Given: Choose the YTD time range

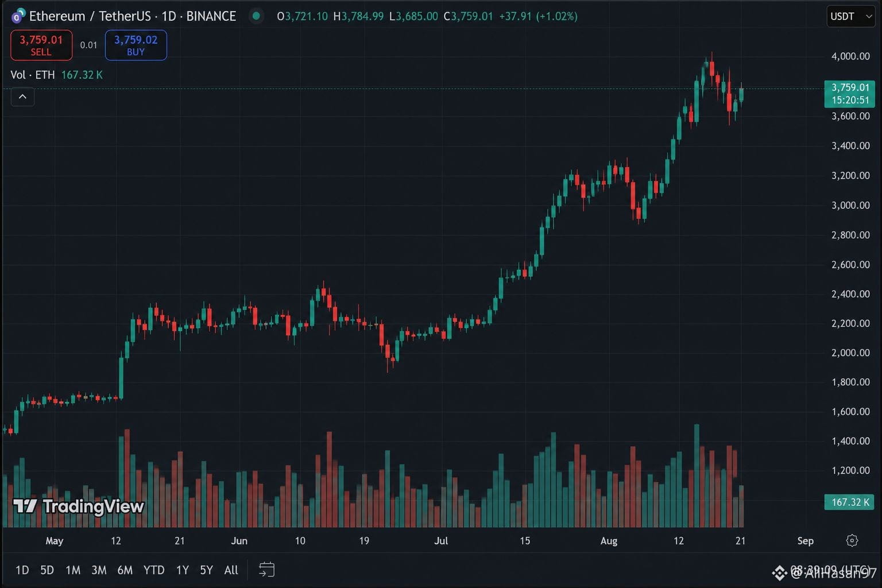Looking at the screenshot, I should [154, 570].
